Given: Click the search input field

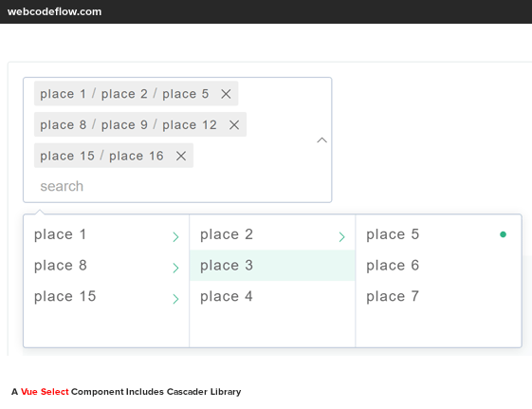Looking at the screenshot, I should pos(176,186).
